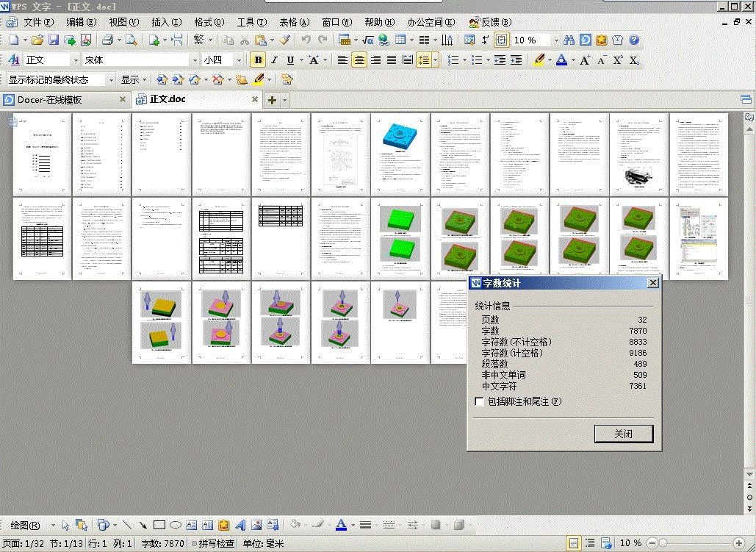Viewport: 756px width, 552px height.
Task: Expand the zoom percentage dropdown
Action: 556,40
